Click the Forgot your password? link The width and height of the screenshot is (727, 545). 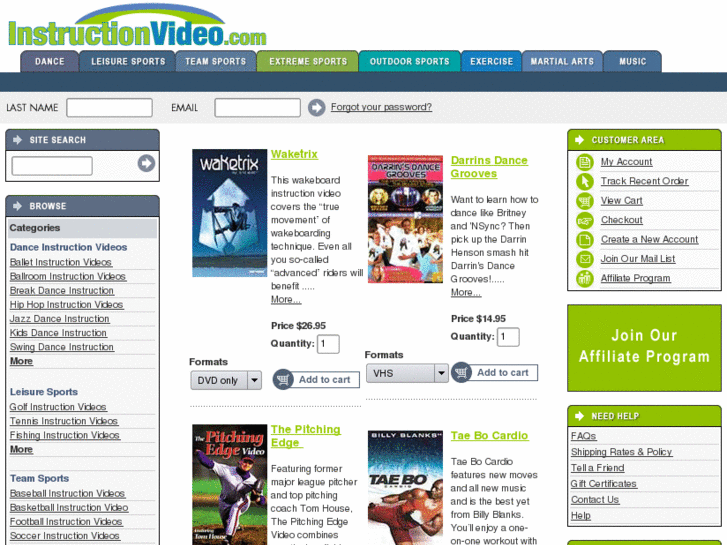pos(381,107)
